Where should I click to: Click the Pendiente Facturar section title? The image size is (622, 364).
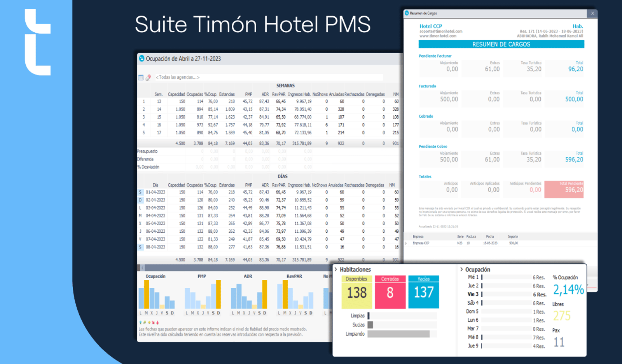[x=435, y=56]
